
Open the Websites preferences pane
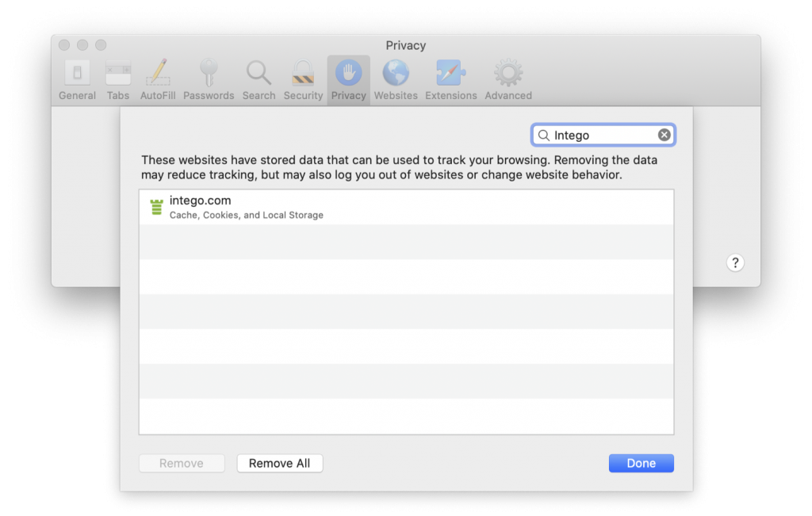[396, 78]
